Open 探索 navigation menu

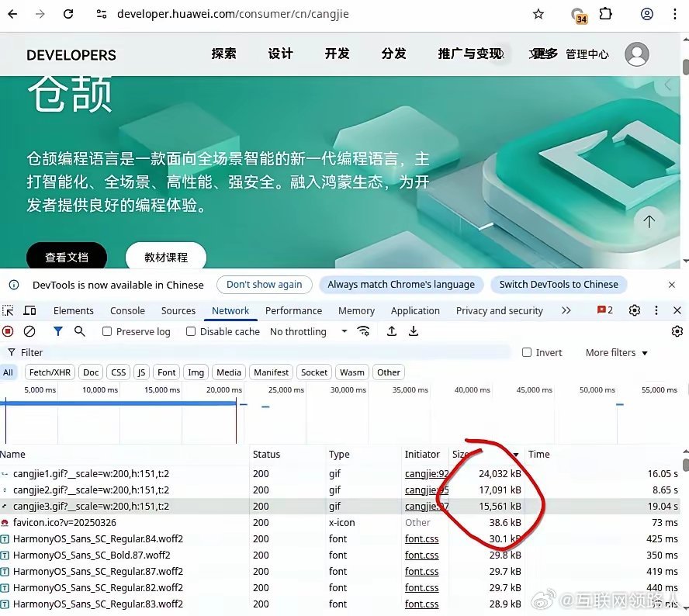click(223, 54)
